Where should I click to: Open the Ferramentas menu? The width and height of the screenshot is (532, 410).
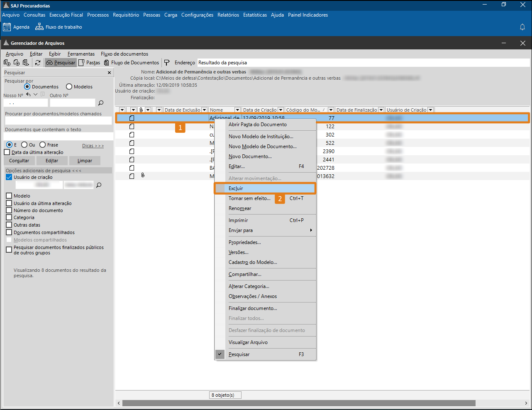[81, 54]
